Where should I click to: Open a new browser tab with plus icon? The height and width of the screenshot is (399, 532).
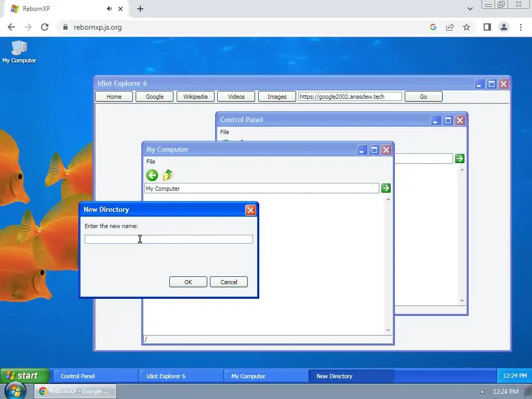(140, 9)
